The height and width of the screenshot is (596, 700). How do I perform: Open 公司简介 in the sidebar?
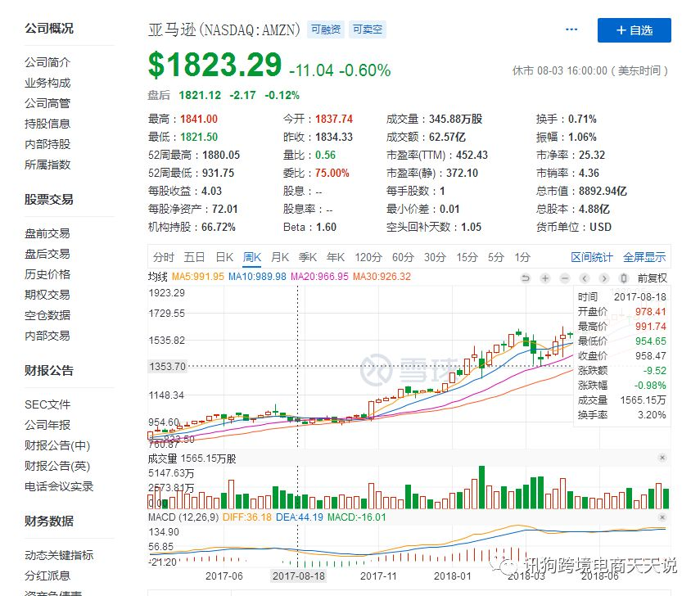pyautogui.click(x=47, y=62)
